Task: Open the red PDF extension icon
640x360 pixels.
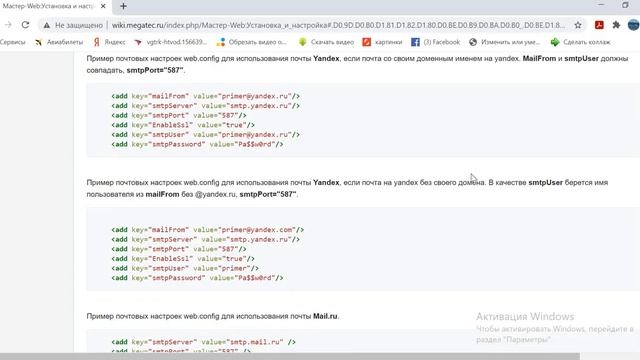Action: pos(599,25)
